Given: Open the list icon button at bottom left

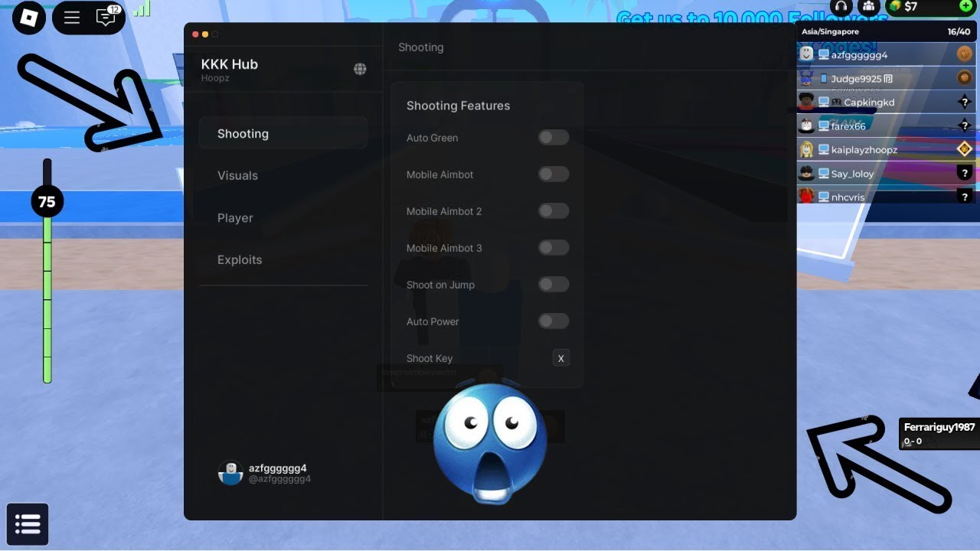Looking at the screenshot, I should coord(28,524).
